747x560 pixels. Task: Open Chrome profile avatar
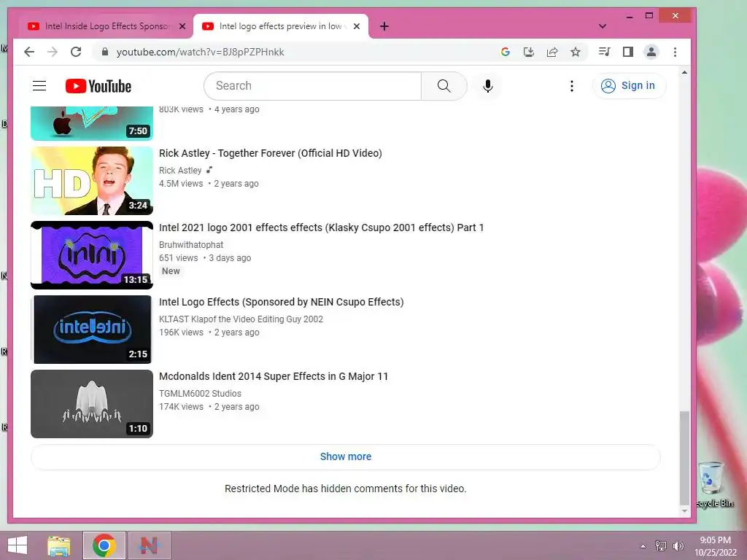tap(651, 52)
